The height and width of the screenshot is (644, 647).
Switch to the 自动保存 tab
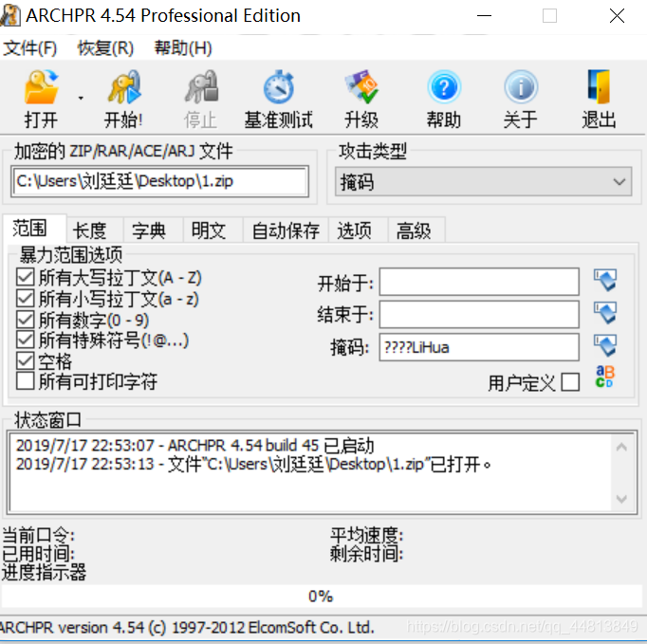click(286, 230)
